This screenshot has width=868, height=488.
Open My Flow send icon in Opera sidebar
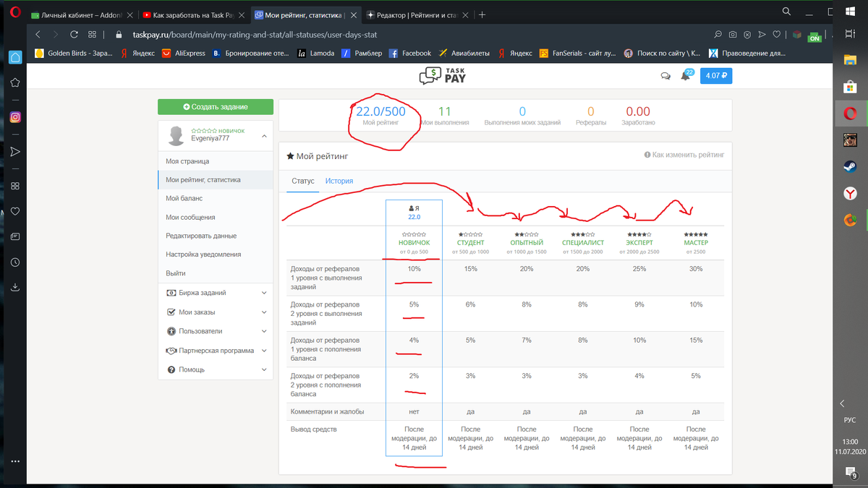pos(14,151)
